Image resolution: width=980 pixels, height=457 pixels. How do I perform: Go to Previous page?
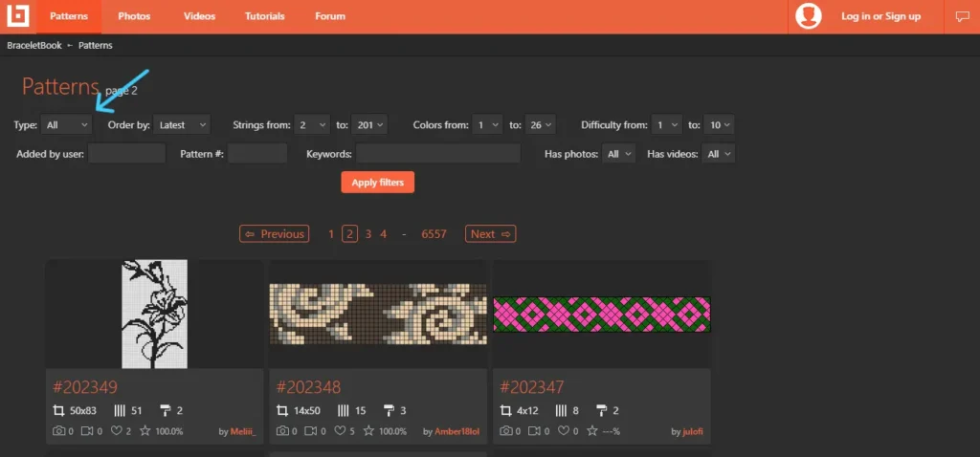(275, 234)
